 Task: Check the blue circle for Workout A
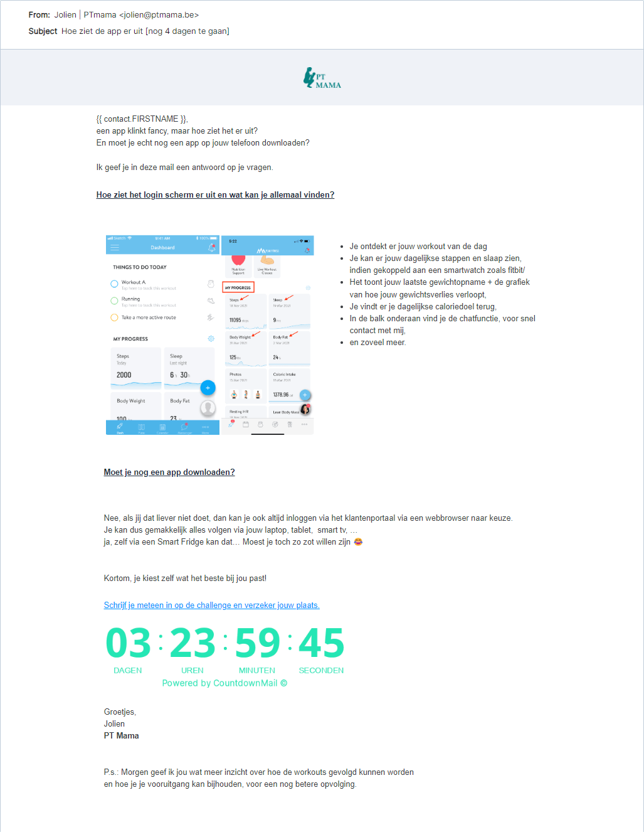[x=114, y=284]
